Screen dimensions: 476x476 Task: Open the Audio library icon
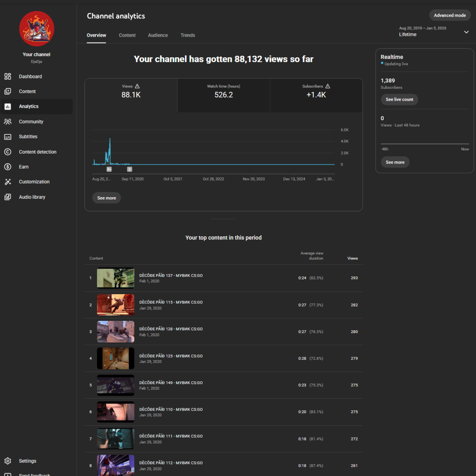[8, 197]
